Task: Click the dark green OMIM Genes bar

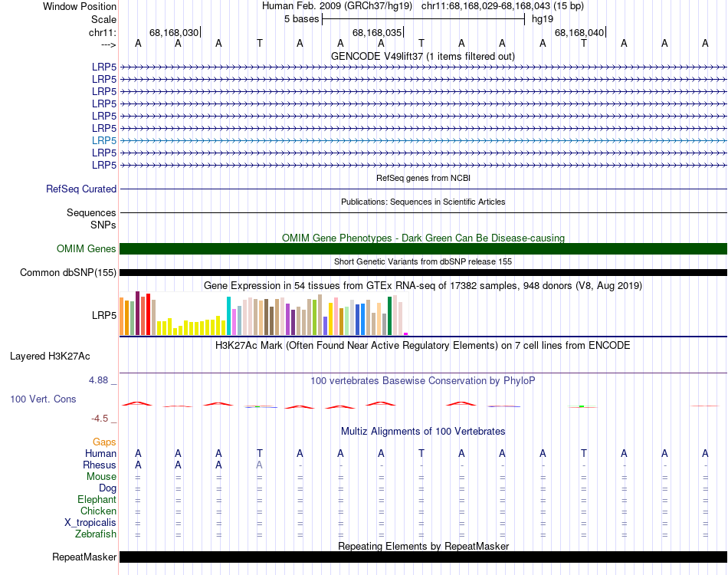Action: 423,248
